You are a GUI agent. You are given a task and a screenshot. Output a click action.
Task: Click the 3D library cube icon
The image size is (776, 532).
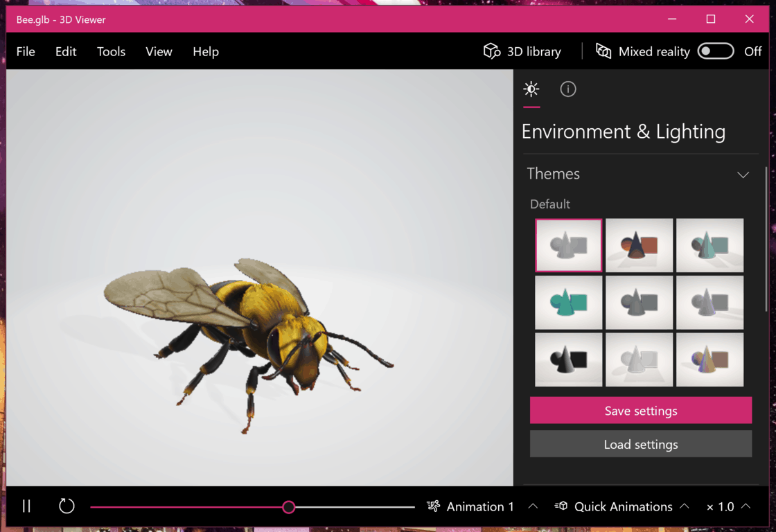tap(491, 51)
